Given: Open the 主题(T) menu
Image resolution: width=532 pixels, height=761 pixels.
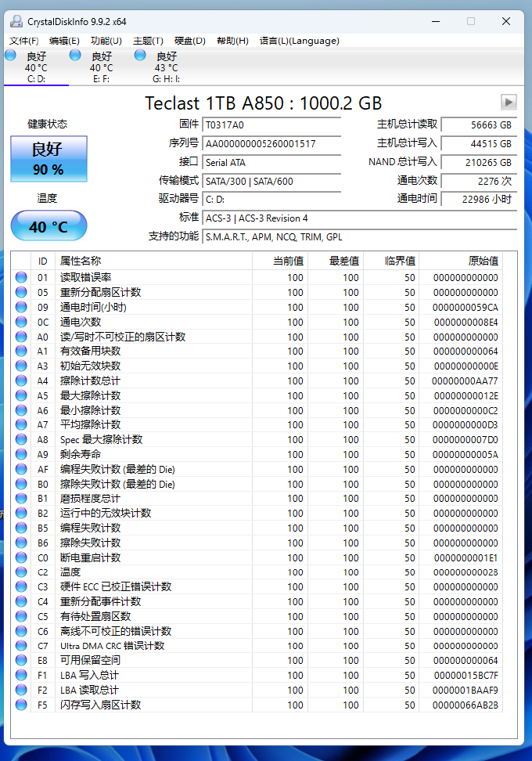Looking at the screenshot, I should (x=149, y=41).
